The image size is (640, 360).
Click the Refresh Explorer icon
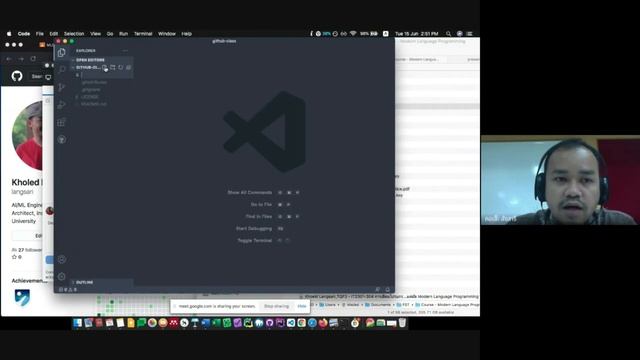121,67
